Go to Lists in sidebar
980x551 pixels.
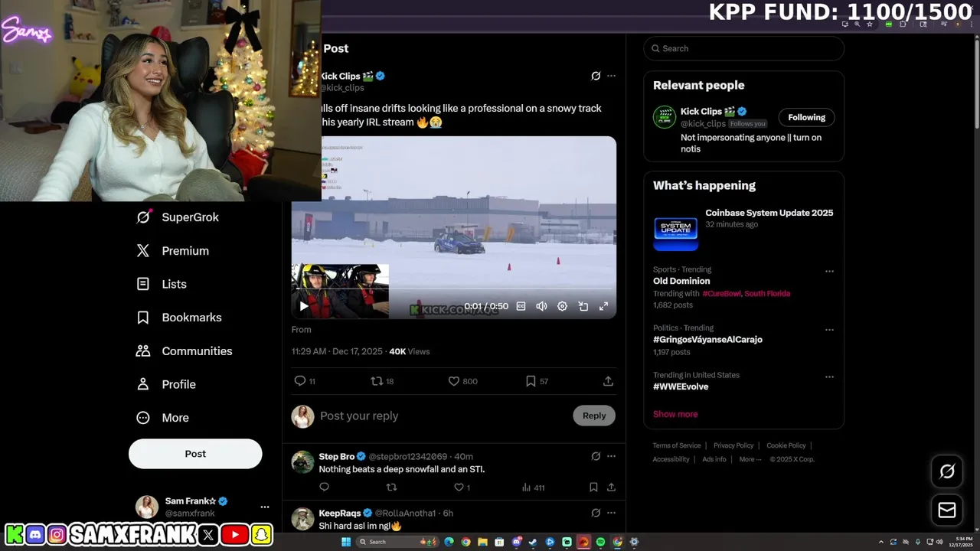point(162,284)
